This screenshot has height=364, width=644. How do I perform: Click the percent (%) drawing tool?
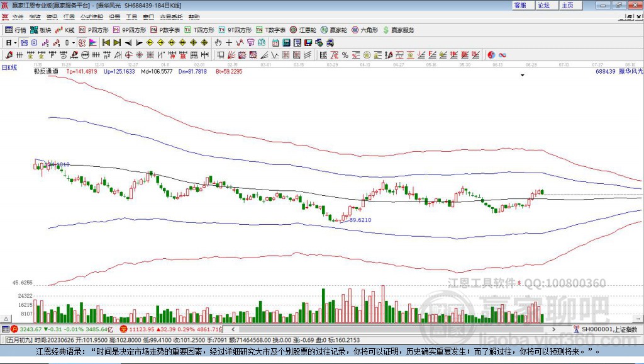pyautogui.click(x=345, y=55)
